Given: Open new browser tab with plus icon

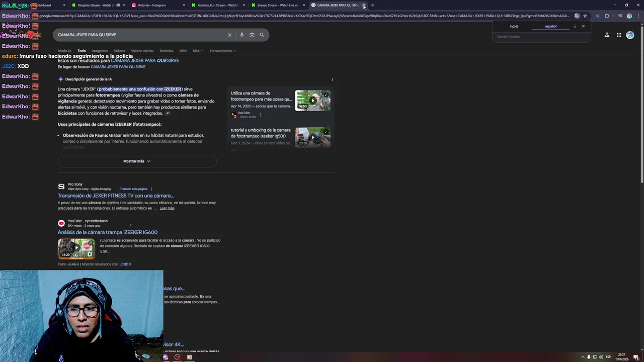Looking at the screenshot, I should point(373,5).
